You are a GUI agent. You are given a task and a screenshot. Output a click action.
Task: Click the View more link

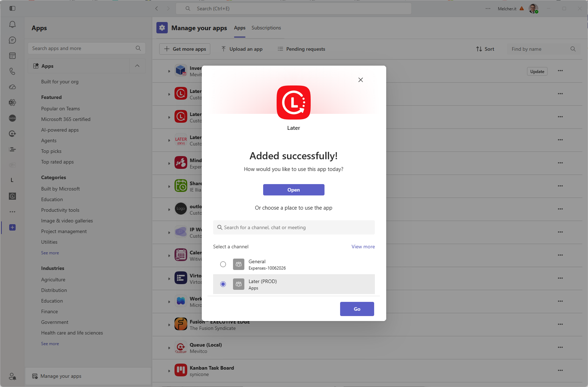pos(363,247)
